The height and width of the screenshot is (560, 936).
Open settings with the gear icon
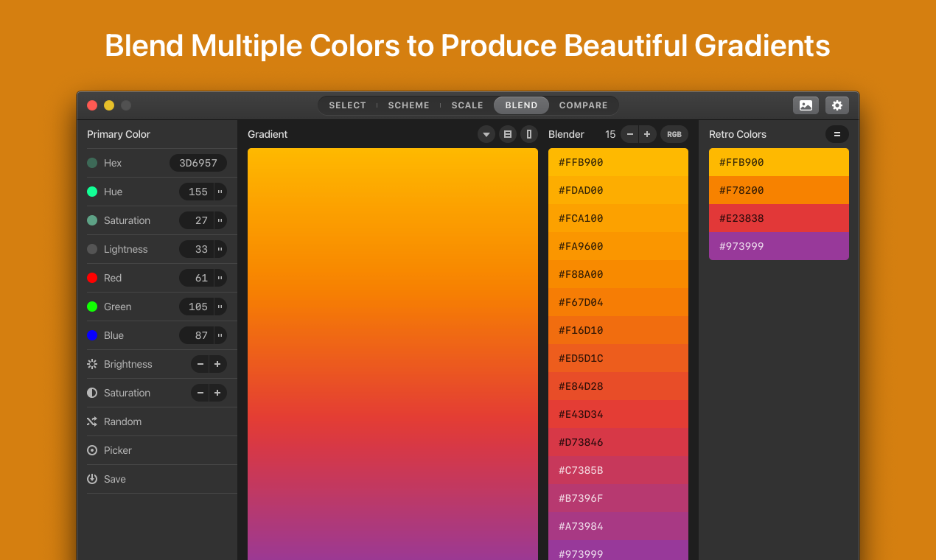pyautogui.click(x=837, y=105)
